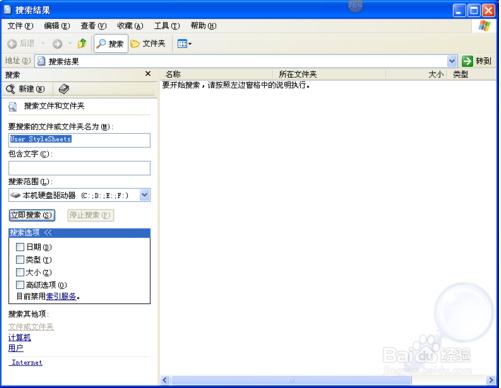Enable the 类型 search option checkbox
Screen dimensions: 501x388
[20, 260]
